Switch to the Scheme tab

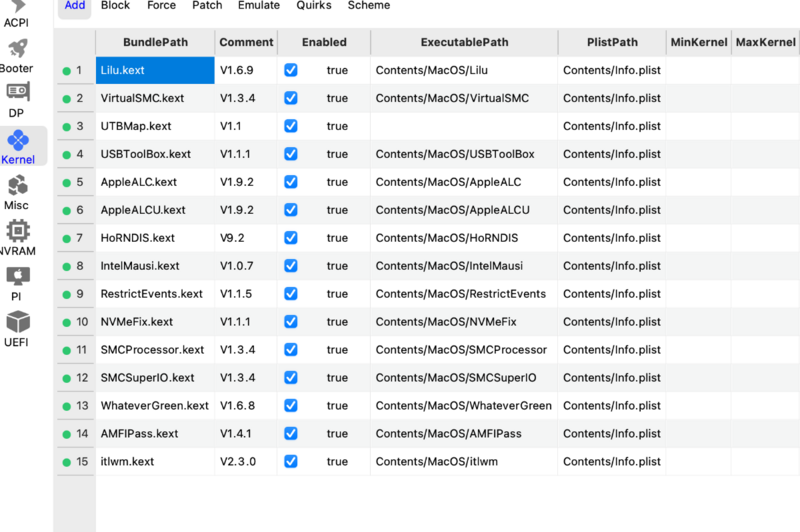[369, 6]
